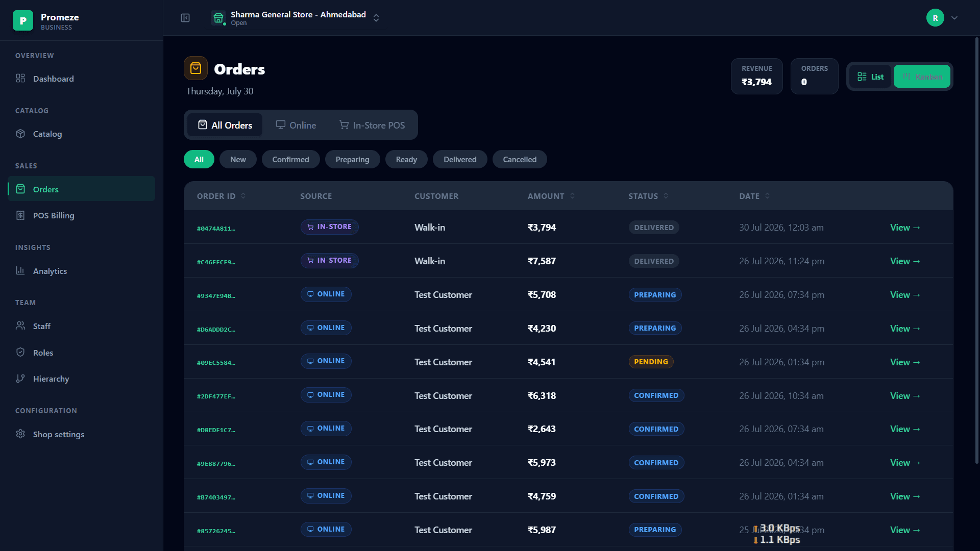
Task: Open Shop settings page
Action: [x=82, y=434]
